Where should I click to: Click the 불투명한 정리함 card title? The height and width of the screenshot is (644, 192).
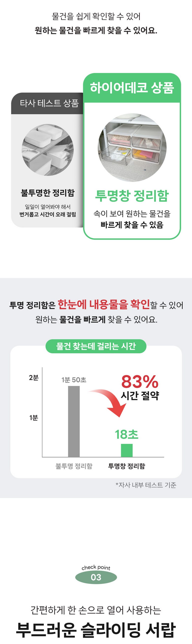tap(48, 193)
